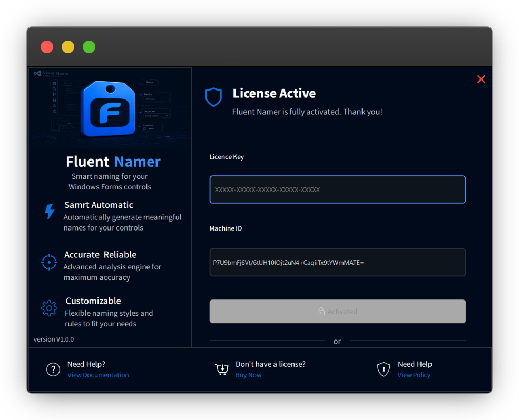Click the blue shield icon beside License Active
This screenshot has height=420, width=519.
tap(213, 97)
